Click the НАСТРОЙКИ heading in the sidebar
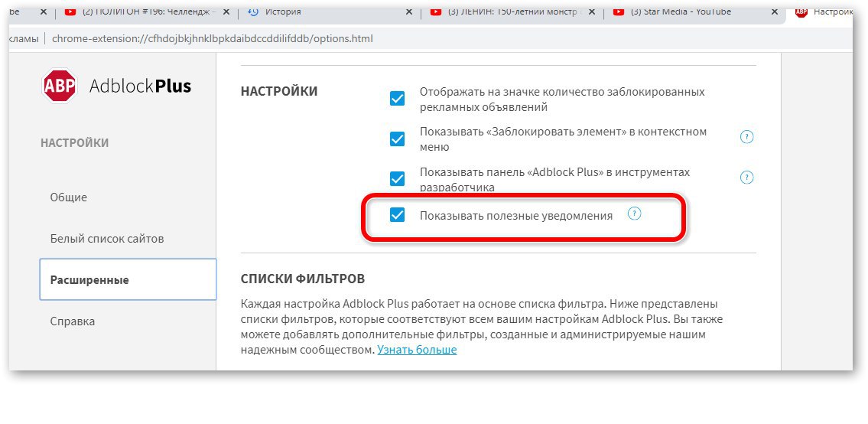868x424 pixels. point(75,143)
